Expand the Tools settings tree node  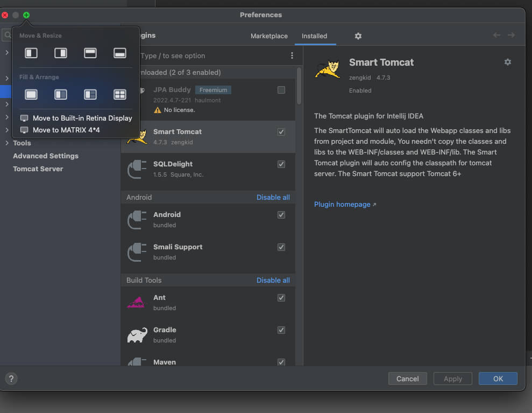coord(7,143)
